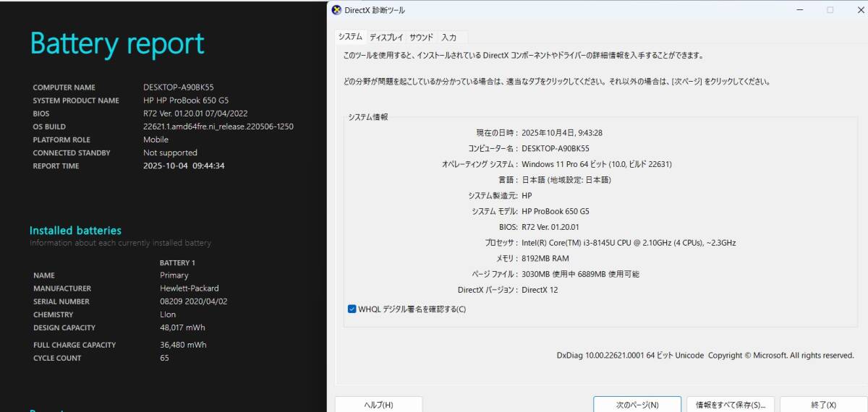Click 情報をすべて保存(S) button

coord(731,405)
